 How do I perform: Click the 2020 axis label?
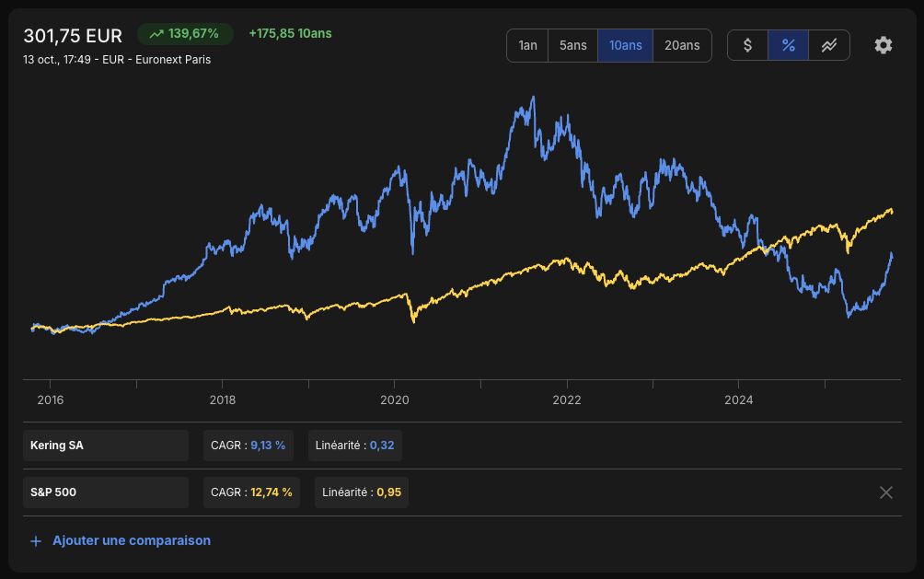pos(394,400)
